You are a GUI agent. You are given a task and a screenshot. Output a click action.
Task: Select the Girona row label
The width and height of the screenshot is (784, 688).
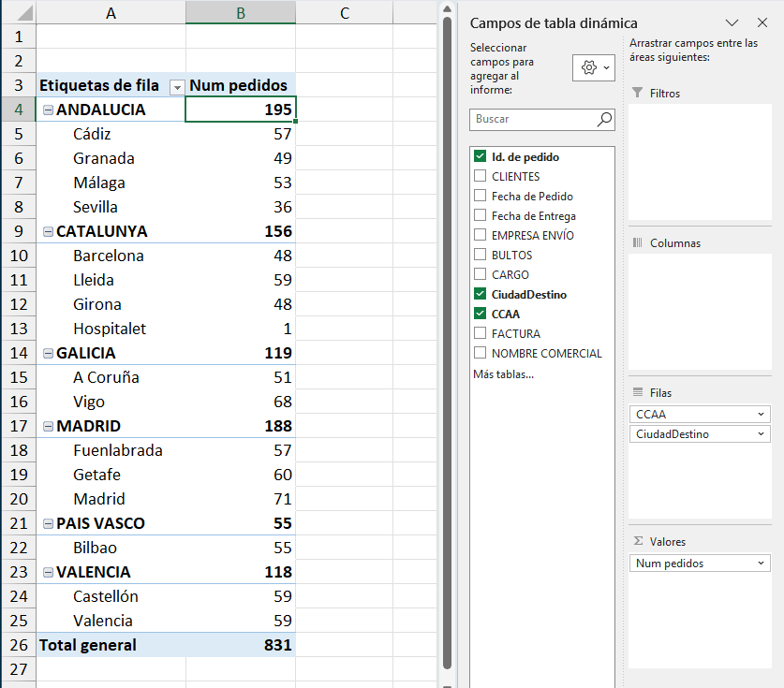97,304
